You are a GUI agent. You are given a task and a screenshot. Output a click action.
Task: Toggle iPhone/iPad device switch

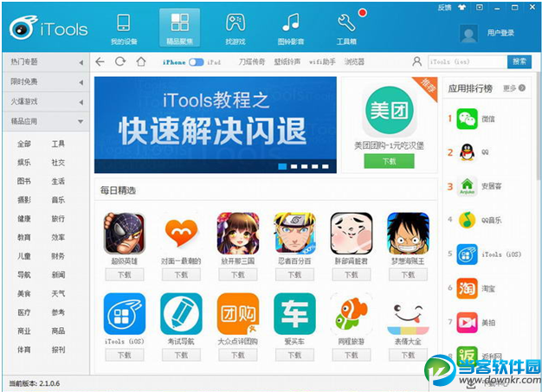(196, 62)
